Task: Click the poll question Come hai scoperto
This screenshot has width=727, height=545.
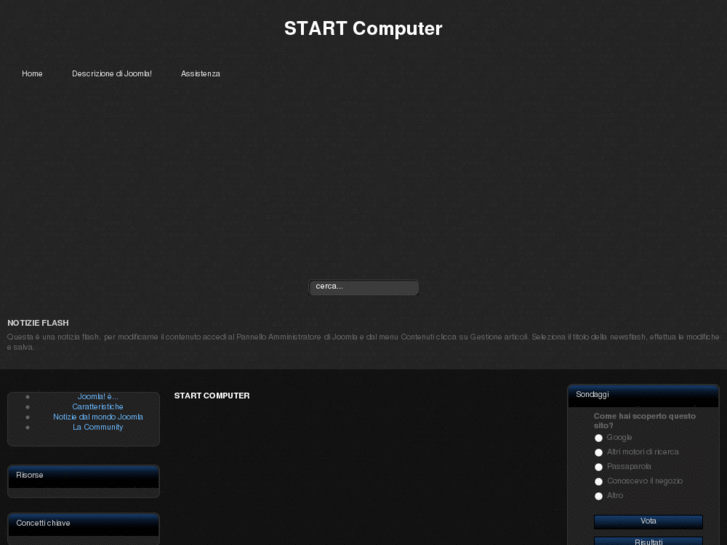Action: pyautogui.click(x=644, y=421)
